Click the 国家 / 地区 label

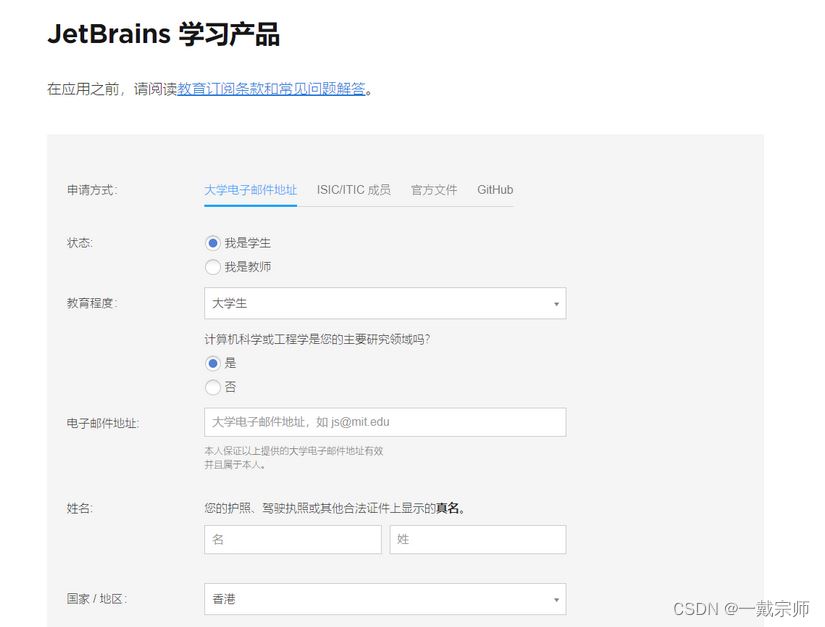97,599
